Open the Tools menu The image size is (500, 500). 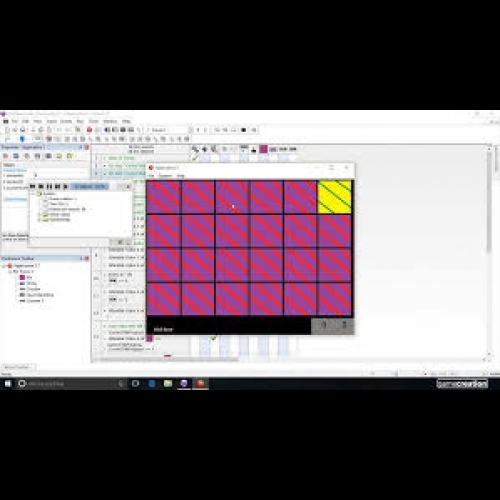click(94, 121)
